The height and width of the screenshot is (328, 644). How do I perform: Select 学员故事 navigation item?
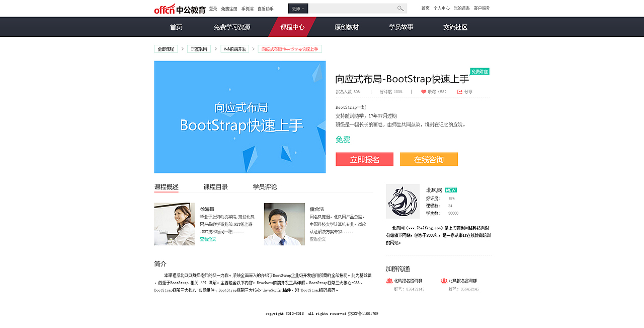click(x=401, y=27)
